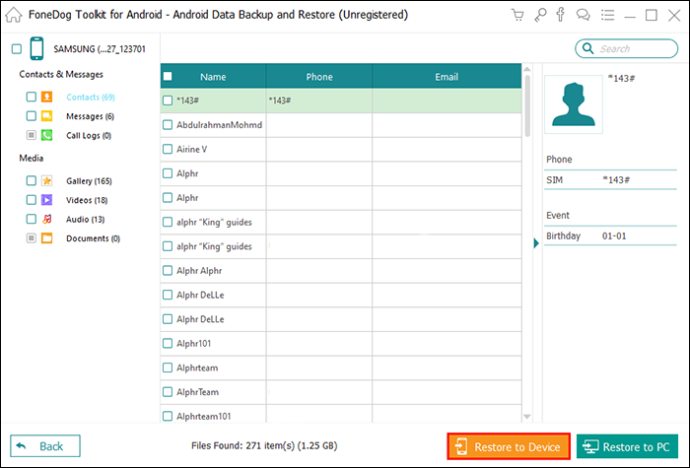Click the Restore to PC button
Screen dimensions: 690x468
pyautogui.click(x=627, y=446)
